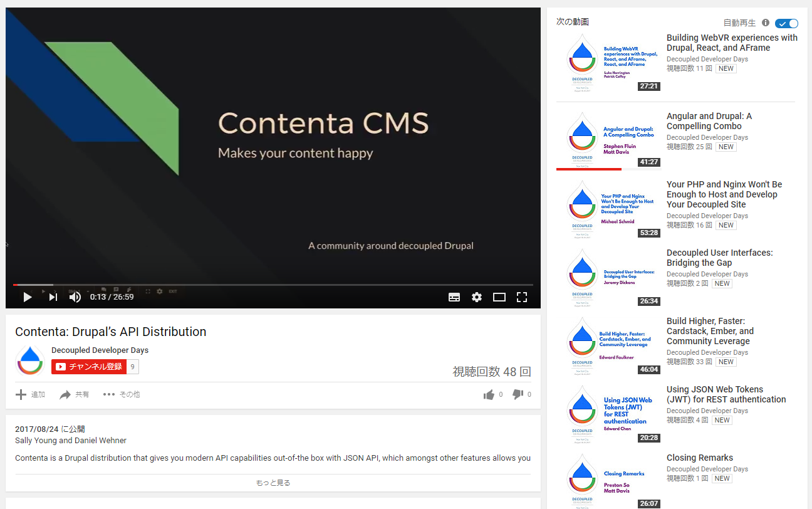The height and width of the screenshot is (509, 812).
Task: Click the 共有 (share) button
Action: pos(74,394)
